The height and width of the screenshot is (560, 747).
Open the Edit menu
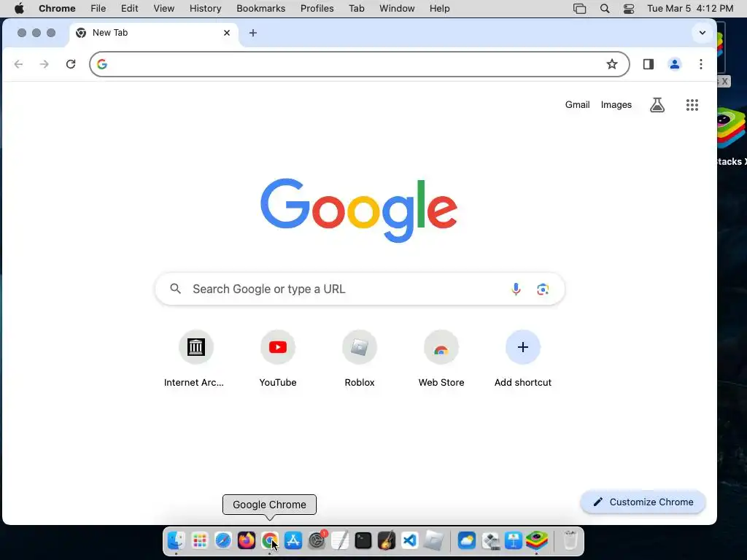click(x=130, y=9)
